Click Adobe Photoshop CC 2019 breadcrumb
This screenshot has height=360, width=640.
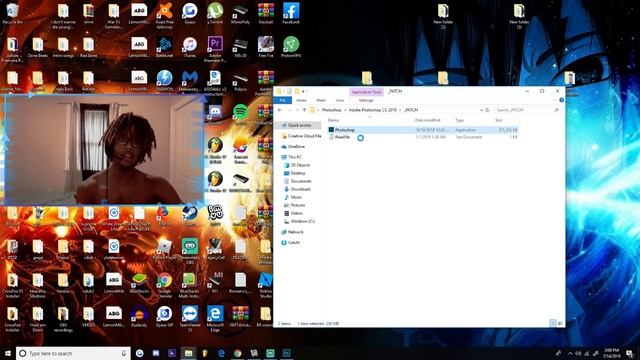point(373,110)
